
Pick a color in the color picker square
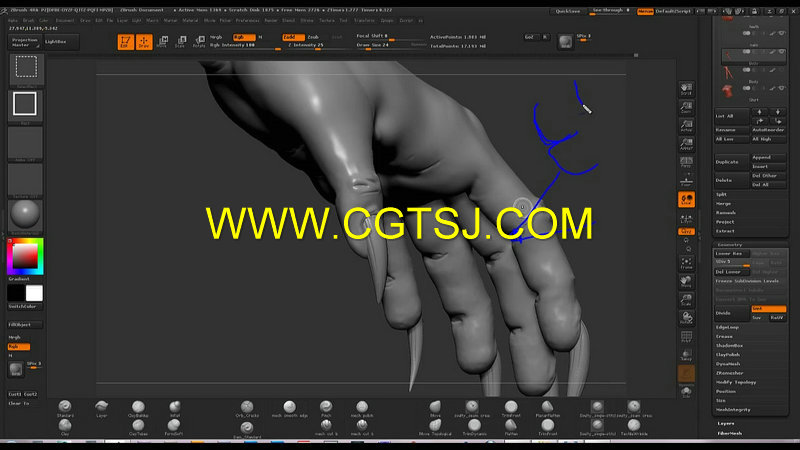25,256
